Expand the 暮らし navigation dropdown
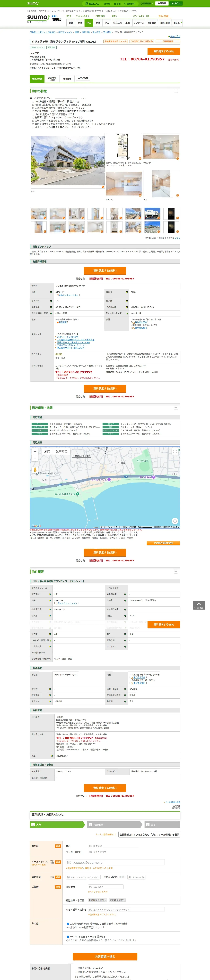Viewport: 210px width, 980px height. click(x=177, y=23)
